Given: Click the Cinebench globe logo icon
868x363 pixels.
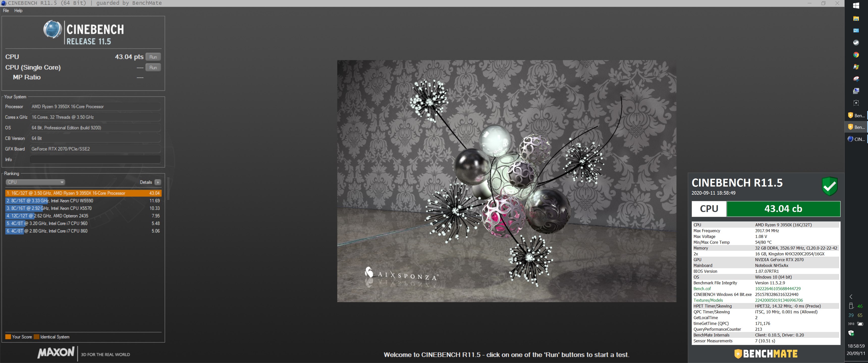Looking at the screenshot, I should click(x=52, y=29).
